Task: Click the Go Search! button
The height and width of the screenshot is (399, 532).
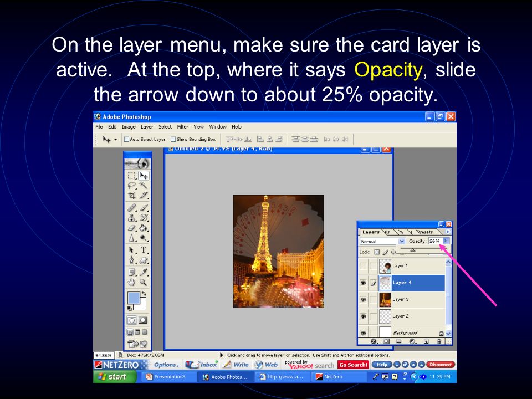Action: pos(353,365)
